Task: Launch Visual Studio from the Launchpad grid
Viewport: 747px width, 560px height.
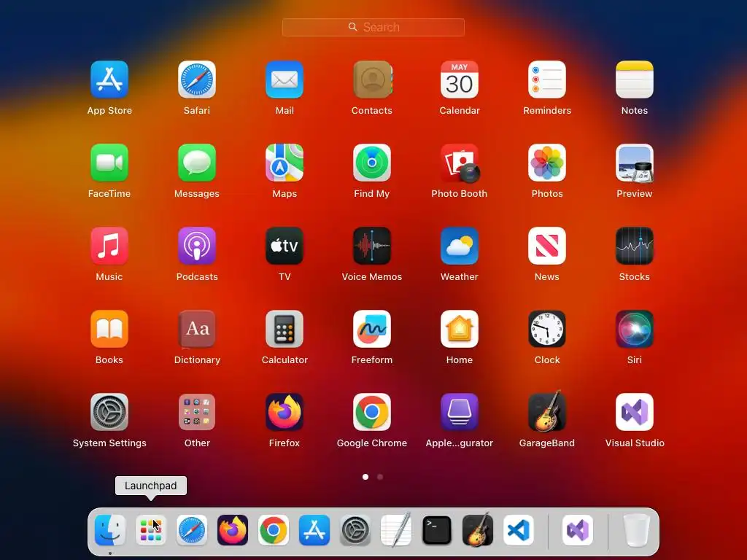Action: point(635,412)
